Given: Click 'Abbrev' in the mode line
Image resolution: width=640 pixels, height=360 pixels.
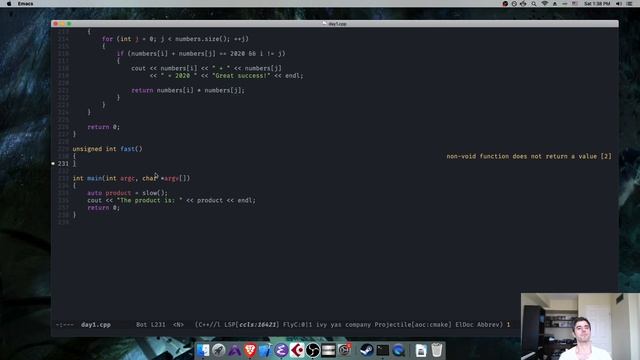Looking at the screenshot, I should click(490, 325).
